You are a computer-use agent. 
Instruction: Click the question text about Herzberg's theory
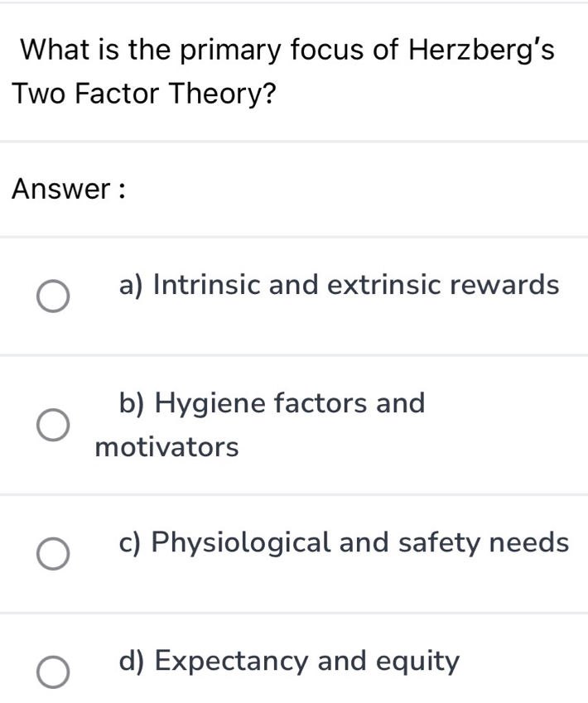coord(286,70)
